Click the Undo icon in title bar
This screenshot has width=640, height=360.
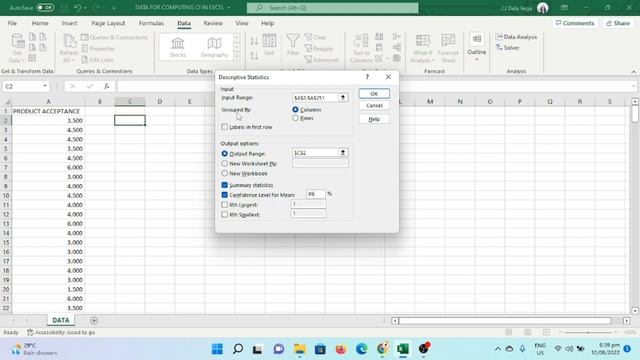(78, 8)
